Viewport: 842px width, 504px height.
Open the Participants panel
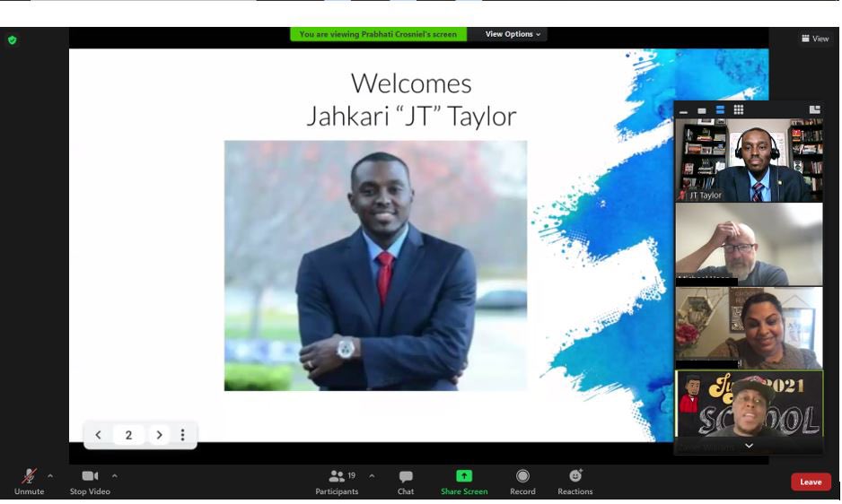coord(337,482)
